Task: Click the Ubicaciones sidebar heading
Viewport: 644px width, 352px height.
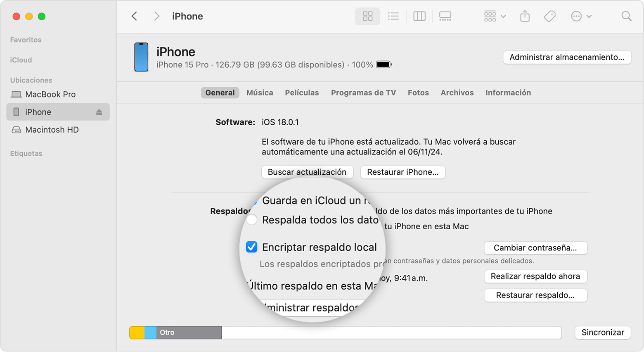Action: point(31,80)
